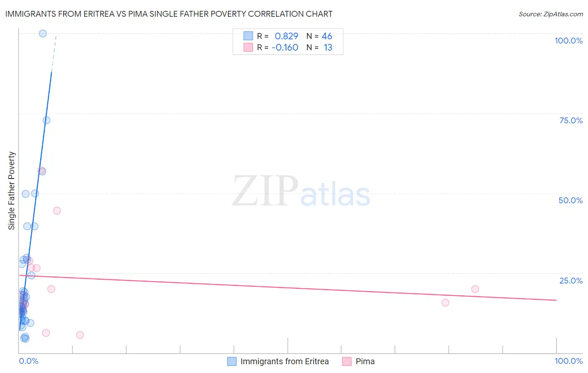Click the pink R = -0.160 legend box
This screenshot has height=373, width=588.
248,47
